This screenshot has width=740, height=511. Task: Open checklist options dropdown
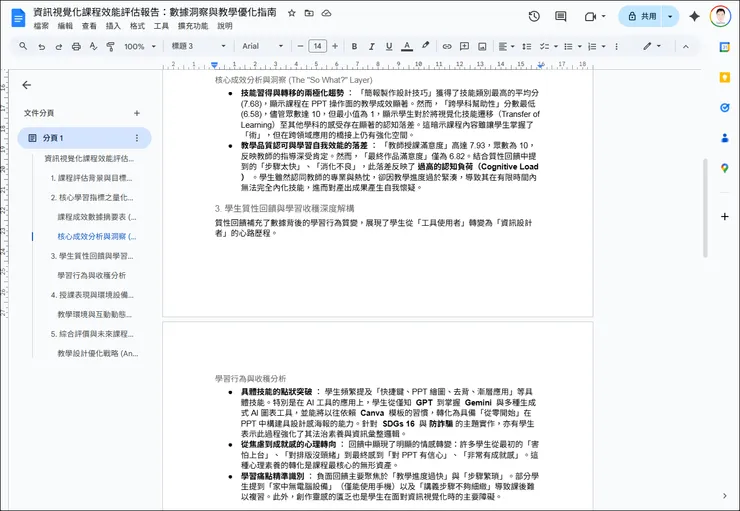(x=549, y=46)
